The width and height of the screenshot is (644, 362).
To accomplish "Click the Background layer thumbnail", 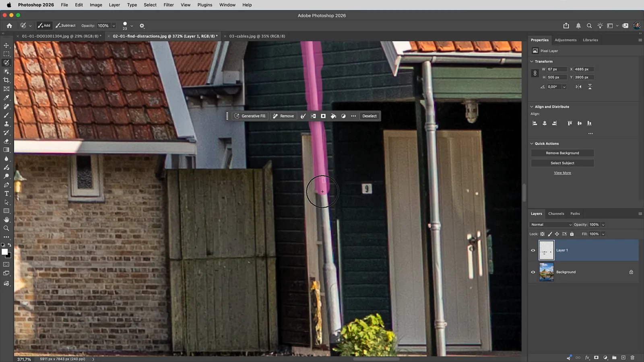I will click(x=546, y=272).
